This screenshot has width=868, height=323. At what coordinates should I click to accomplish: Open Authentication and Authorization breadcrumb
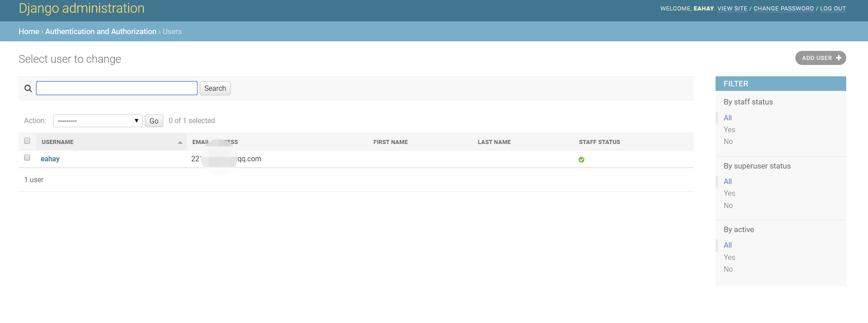101,31
